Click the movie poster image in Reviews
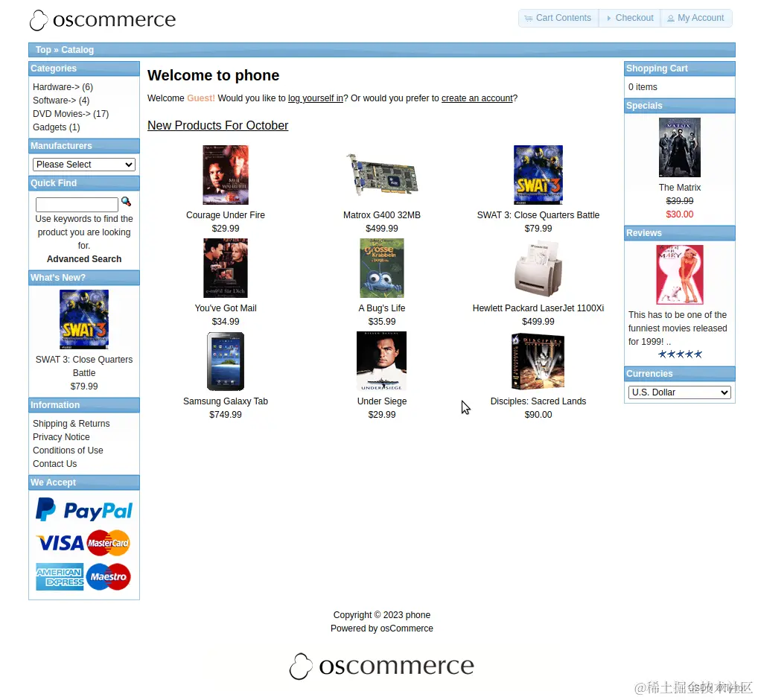 680,275
